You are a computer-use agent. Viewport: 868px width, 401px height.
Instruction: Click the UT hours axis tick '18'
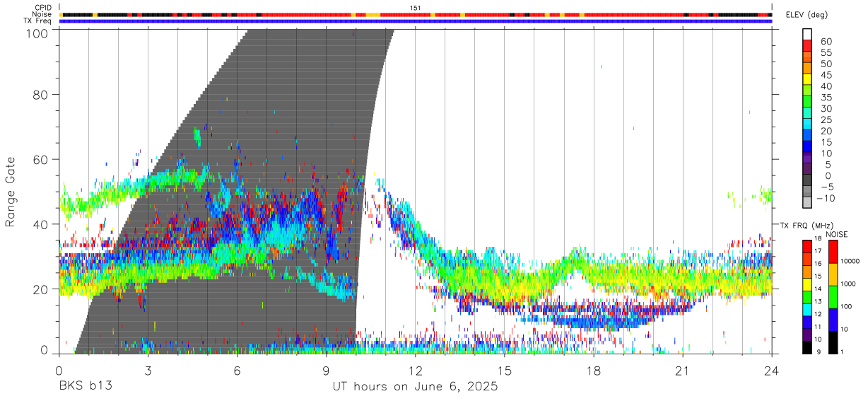point(594,370)
